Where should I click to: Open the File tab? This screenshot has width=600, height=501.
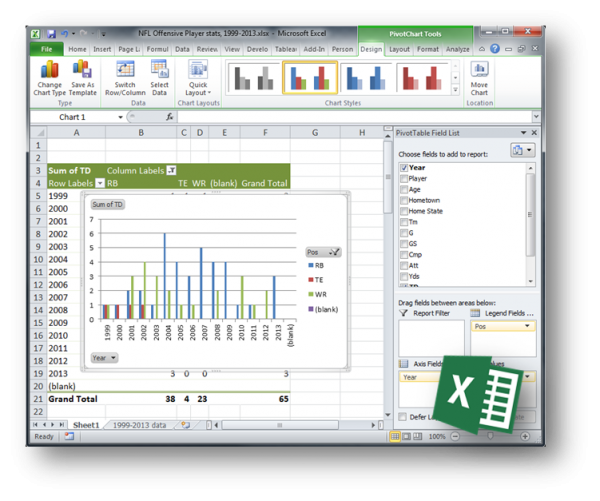click(x=47, y=49)
